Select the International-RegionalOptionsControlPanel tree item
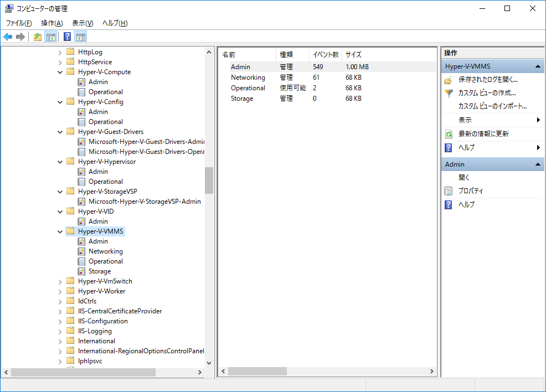546x392 pixels. coord(141,351)
